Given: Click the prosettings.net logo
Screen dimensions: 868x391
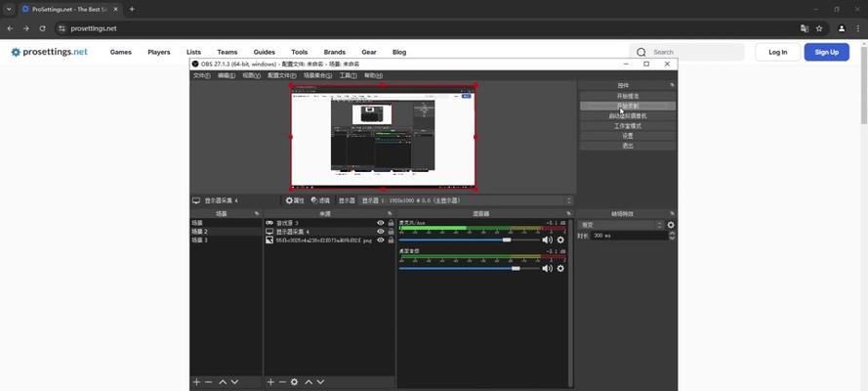Looking at the screenshot, I should coord(49,52).
